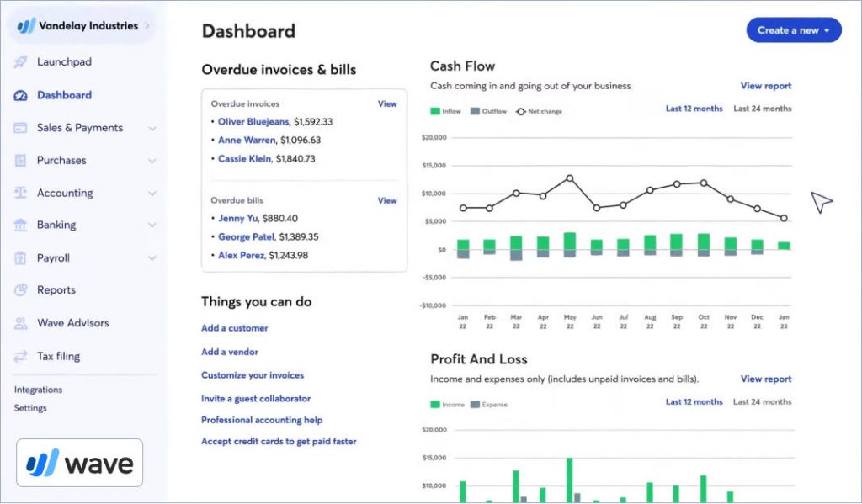Click the green Inflow legend swatch

(435, 111)
